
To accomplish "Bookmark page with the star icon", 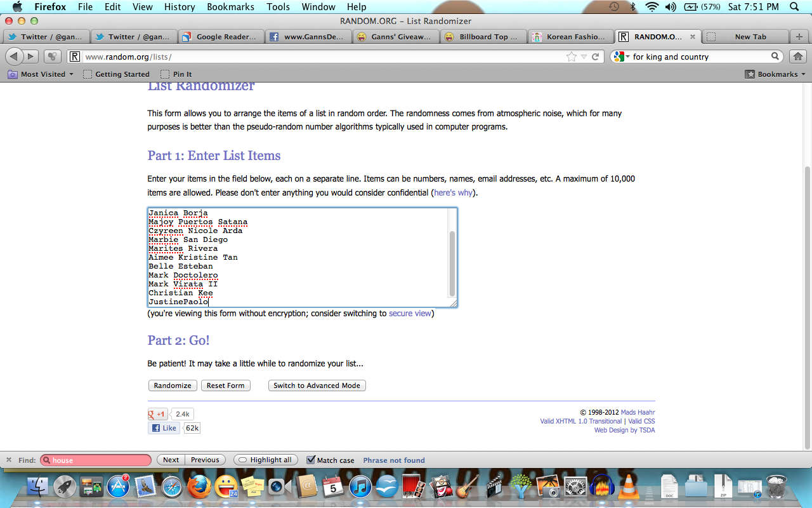I will click(x=572, y=57).
